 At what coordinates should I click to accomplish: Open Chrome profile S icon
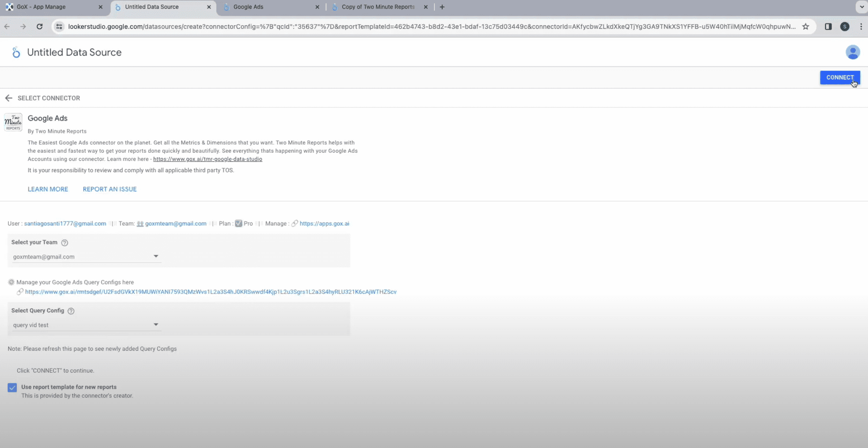844,27
